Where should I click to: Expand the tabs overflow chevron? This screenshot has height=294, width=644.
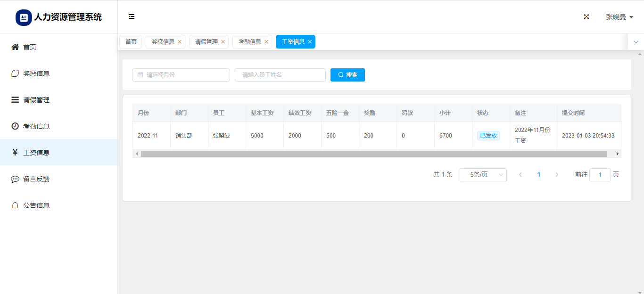click(x=636, y=42)
